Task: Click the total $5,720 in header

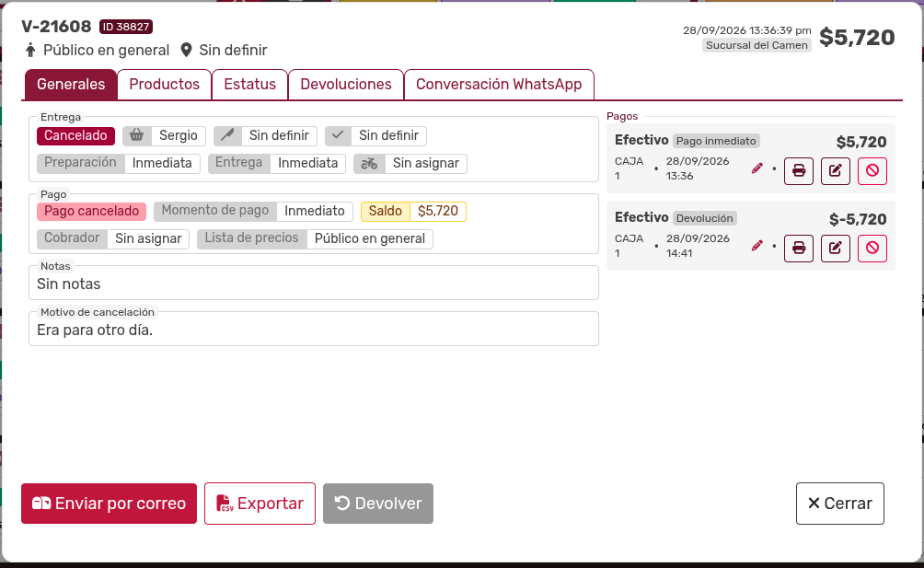Action: click(x=858, y=37)
